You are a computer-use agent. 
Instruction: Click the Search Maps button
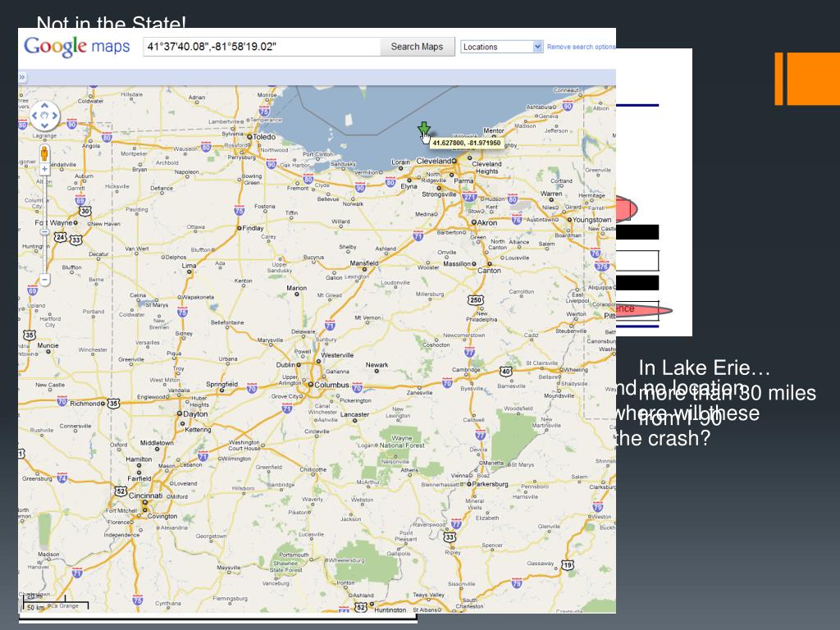[x=417, y=47]
